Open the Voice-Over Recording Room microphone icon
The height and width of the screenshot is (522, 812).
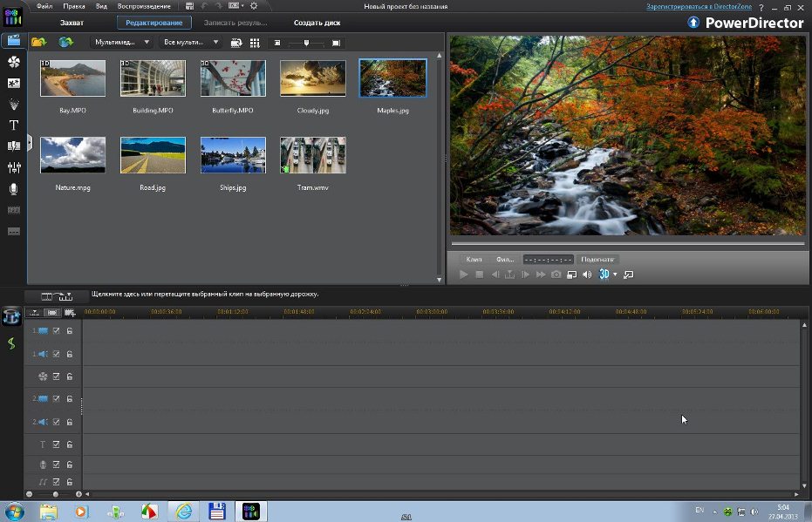click(13, 189)
